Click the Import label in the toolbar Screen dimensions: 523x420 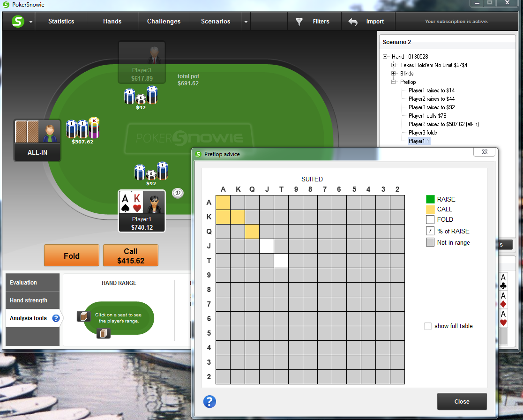(375, 22)
